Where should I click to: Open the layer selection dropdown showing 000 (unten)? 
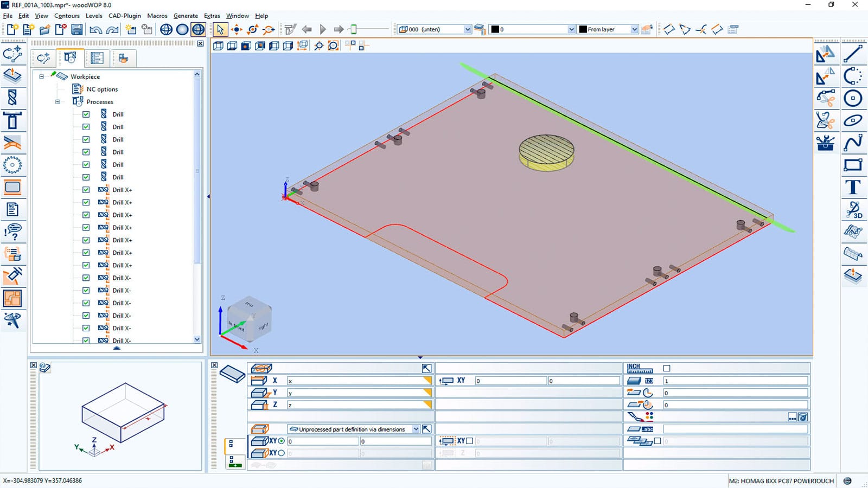pyautogui.click(x=467, y=29)
